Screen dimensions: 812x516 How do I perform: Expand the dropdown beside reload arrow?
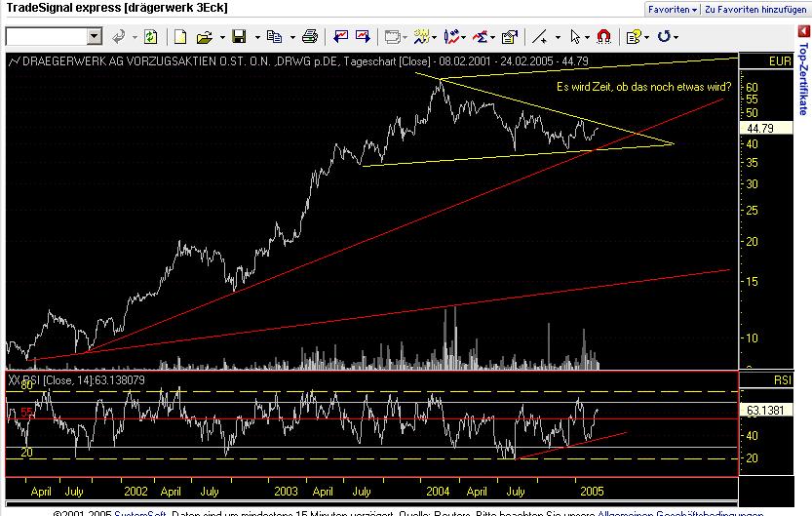pos(677,37)
